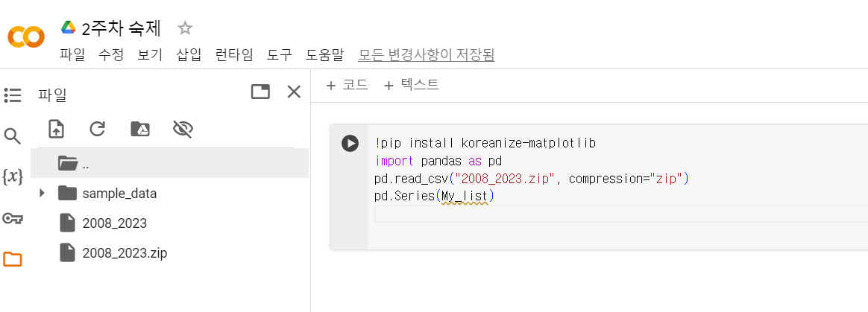
Task: Click the 파일 panel title
Action: click(x=52, y=95)
